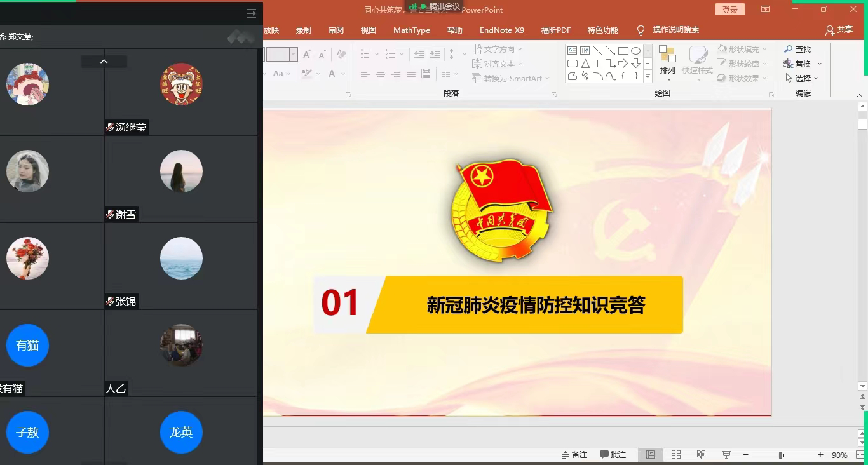Expand the shapes gallery more button
Viewport: 868px width, 465px height.
pos(648,77)
